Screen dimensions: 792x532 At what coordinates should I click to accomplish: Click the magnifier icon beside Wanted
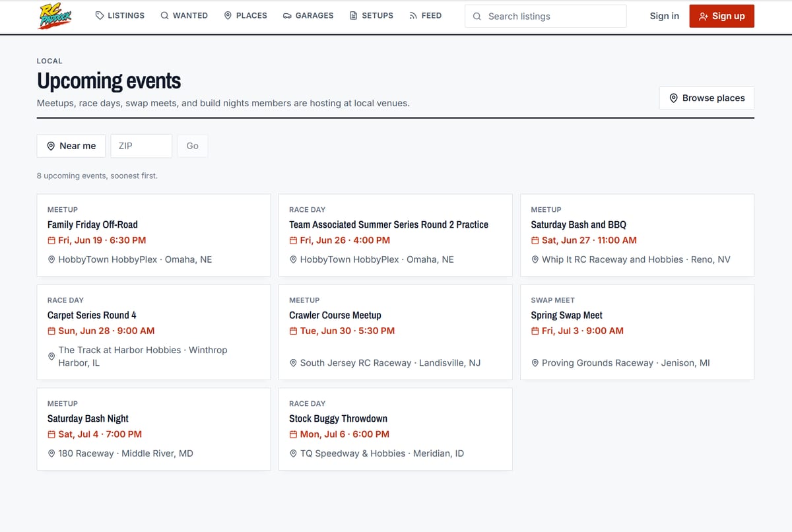pyautogui.click(x=164, y=15)
